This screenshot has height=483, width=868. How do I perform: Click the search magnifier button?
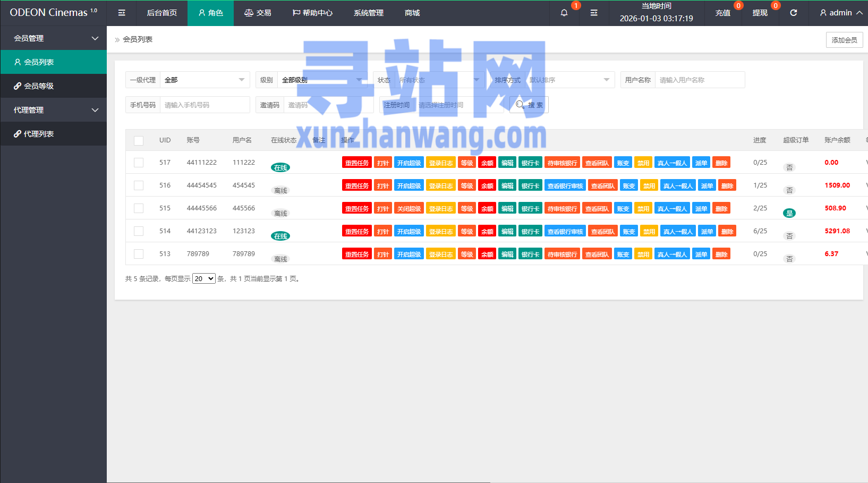click(x=529, y=105)
